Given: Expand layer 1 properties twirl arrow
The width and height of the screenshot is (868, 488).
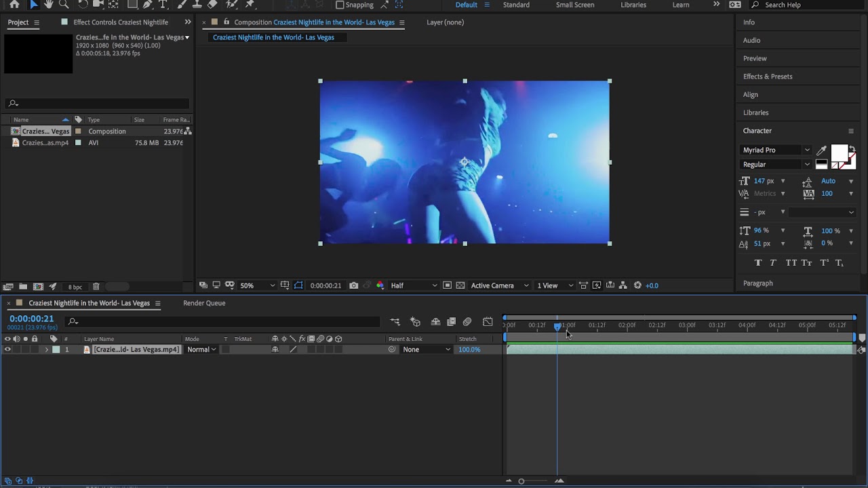Looking at the screenshot, I should pyautogui.click(x=47, y=350).
